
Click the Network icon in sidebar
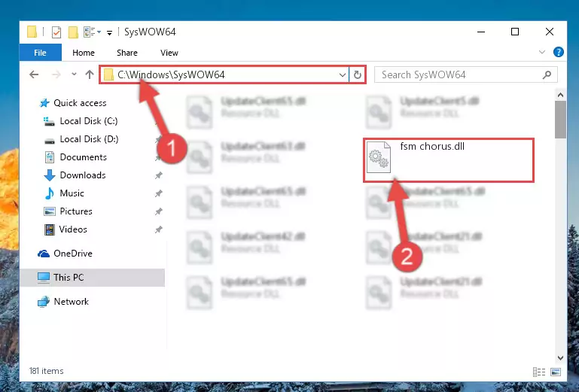point(44,302)
